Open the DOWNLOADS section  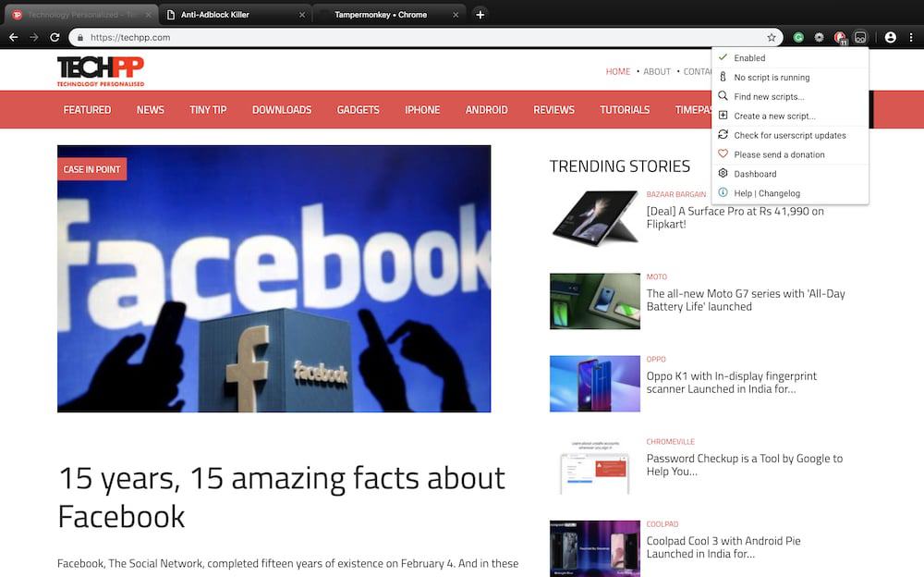click(282, 110)
